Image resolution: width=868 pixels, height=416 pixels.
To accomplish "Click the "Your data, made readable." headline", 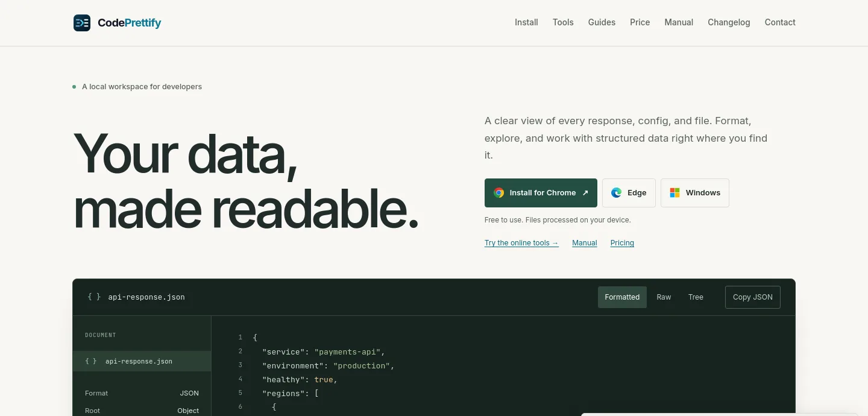I will pyautogui.click(x=246, y=181).
